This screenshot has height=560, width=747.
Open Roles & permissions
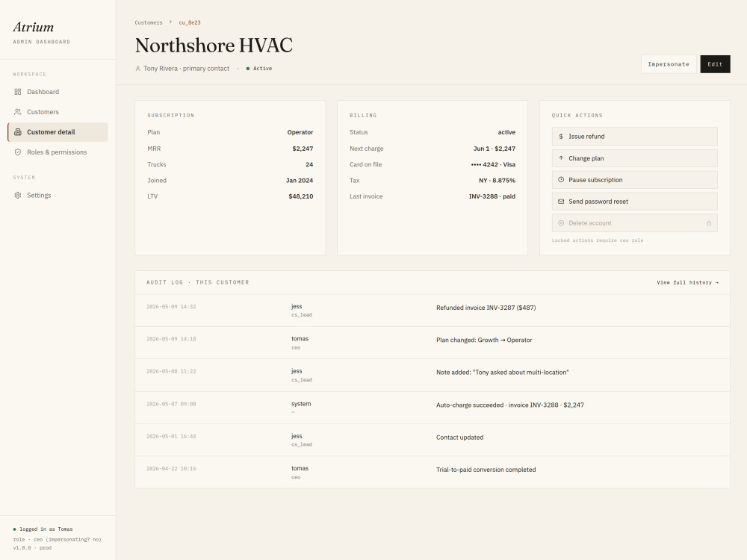pos(58,152)
